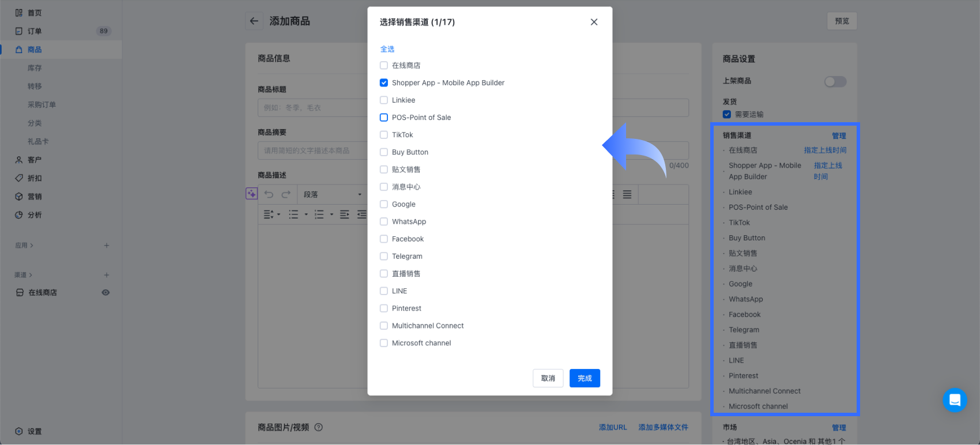Image resolution: width=980 pixels, height=445 pixels.
Task: Click 指定上线时间 link for 在线商店
Action: 826,150
